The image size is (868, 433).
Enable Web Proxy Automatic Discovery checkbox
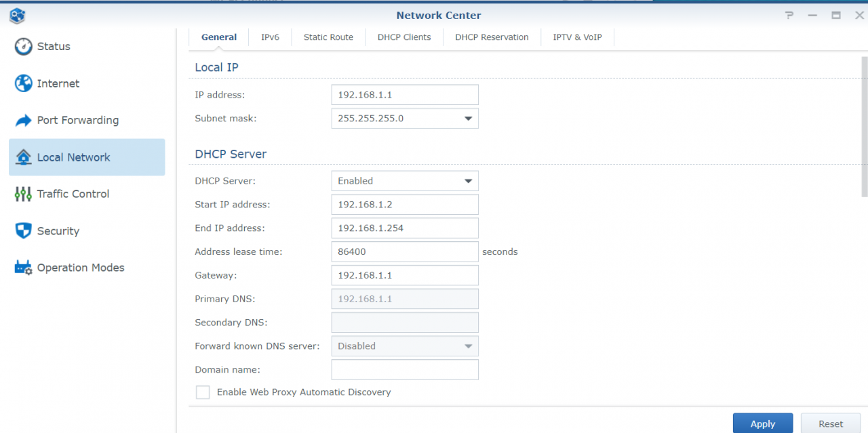[203, 392]
